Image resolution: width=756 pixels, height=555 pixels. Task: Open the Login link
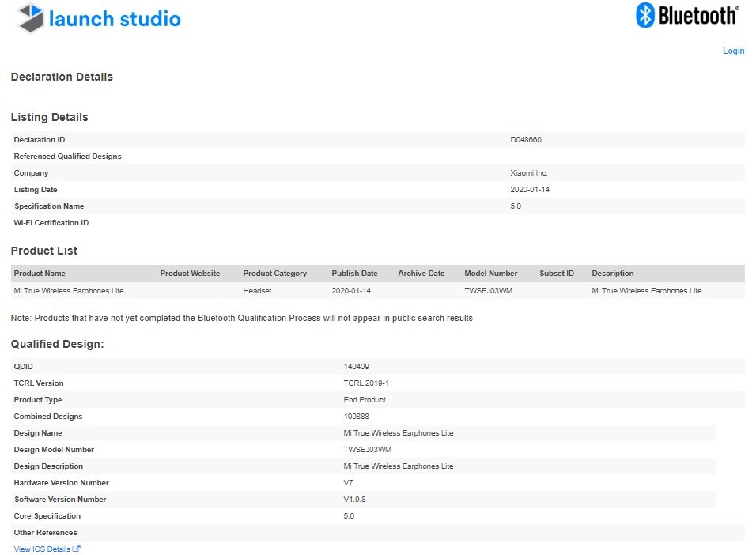pos(733,51)
